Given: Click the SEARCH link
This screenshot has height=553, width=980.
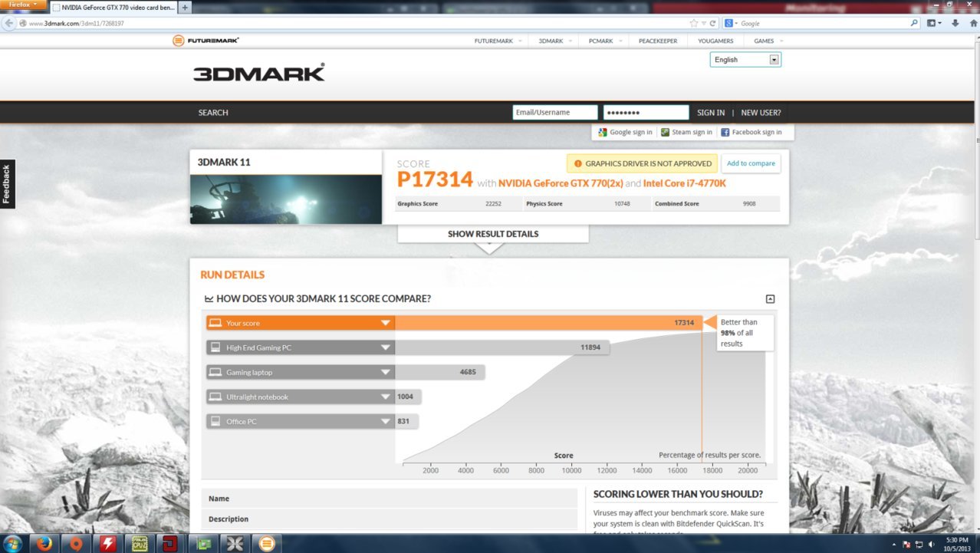Looking at the screenshot, I should [x=213, y=113].
